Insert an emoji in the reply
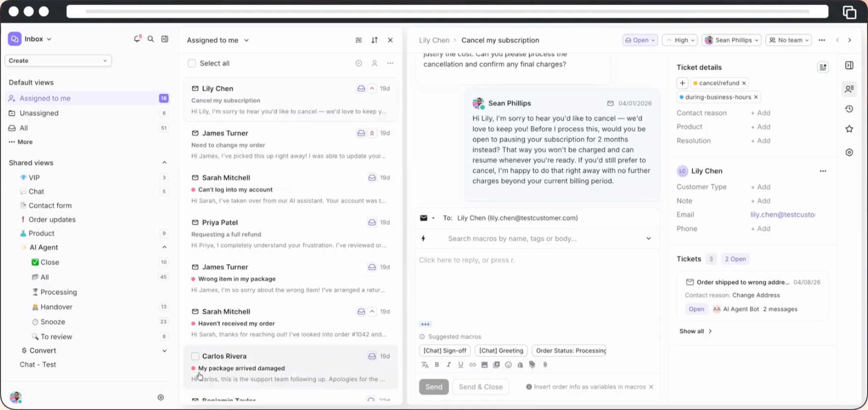868x410 pixels. 508,365
